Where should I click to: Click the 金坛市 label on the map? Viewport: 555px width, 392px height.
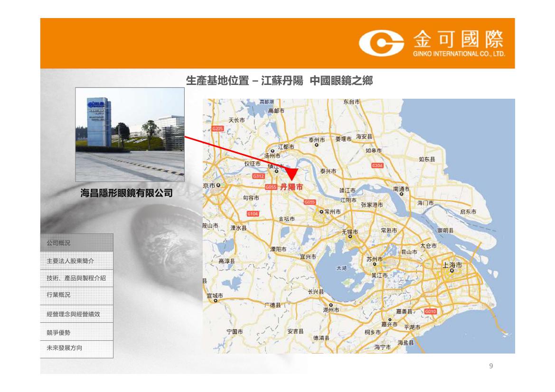click(286, 219)
